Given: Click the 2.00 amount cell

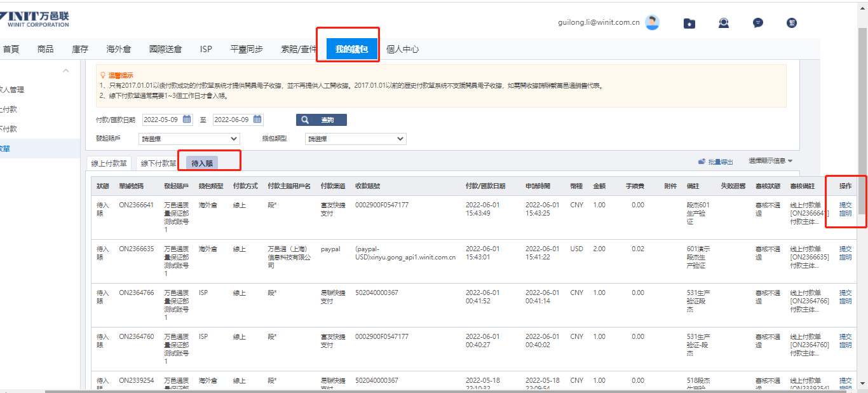Looking at the screenshot, I should tap(599, 249).
